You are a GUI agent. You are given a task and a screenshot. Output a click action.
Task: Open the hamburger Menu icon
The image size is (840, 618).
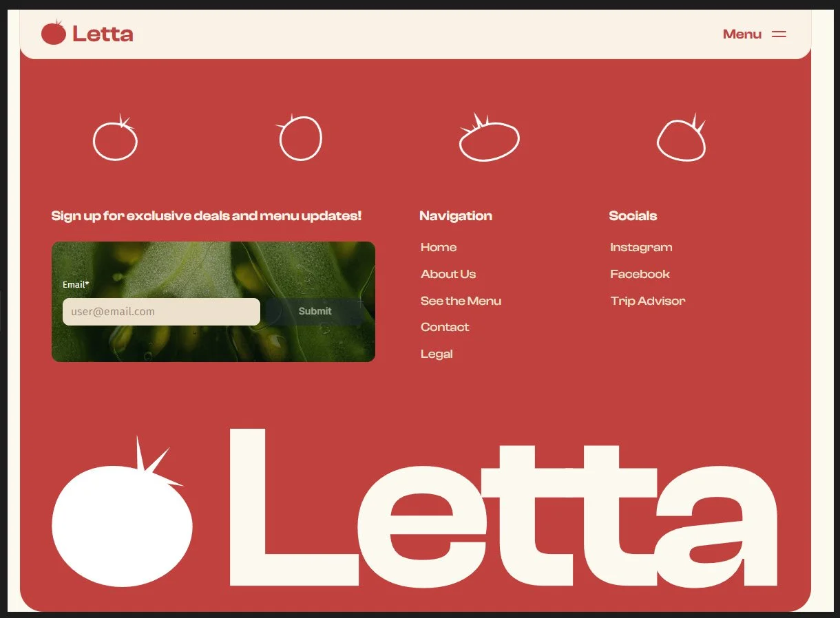pyautogui.click(x=779, y=34)
